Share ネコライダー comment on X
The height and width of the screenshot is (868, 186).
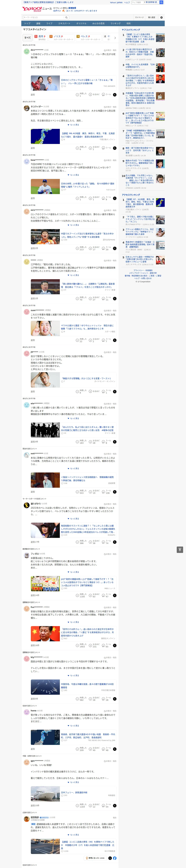pyautogui.click(x=115, y=148)
